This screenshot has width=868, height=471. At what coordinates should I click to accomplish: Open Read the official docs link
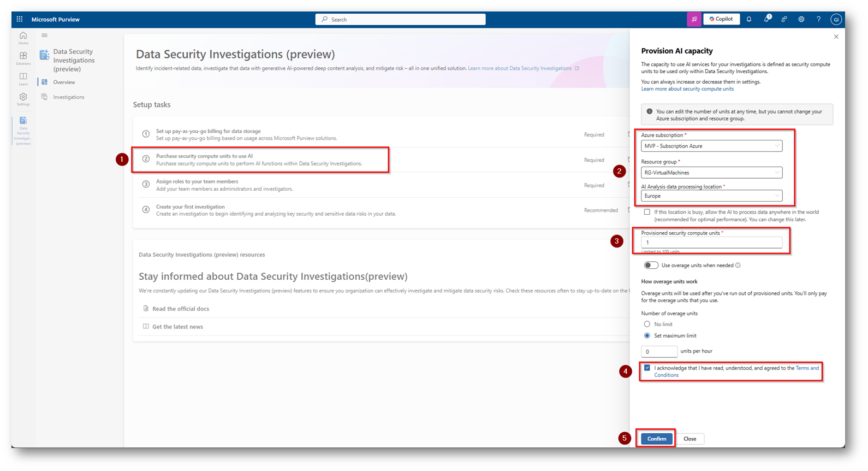[181, 309]
